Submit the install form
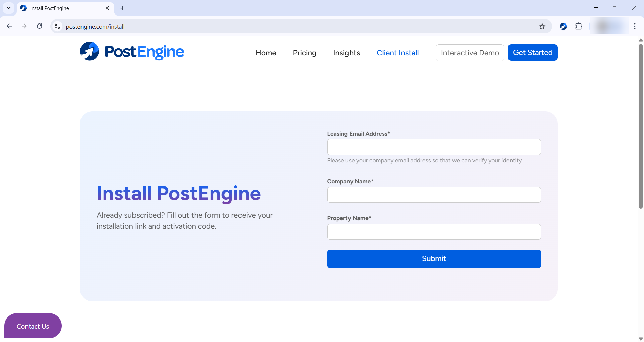Image resolution: width=644 pixels, height=342 pixels. click(x=434, y=259)
